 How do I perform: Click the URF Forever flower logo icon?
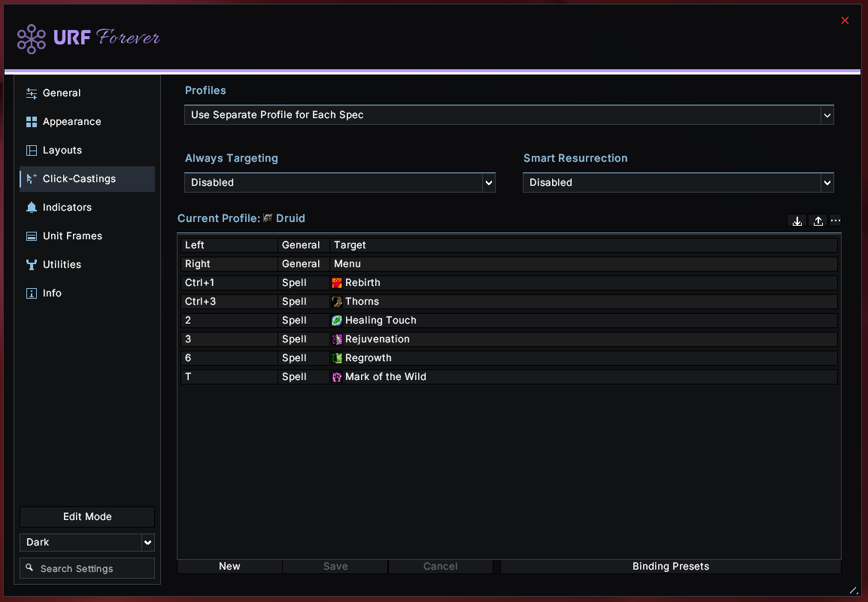tap(32, 39)
